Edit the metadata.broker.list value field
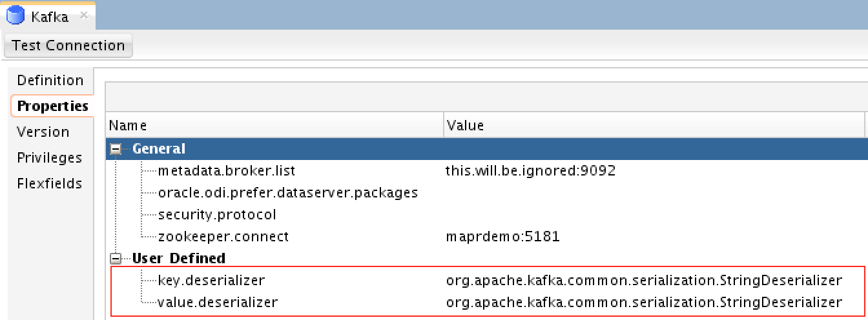 [655, 171]
